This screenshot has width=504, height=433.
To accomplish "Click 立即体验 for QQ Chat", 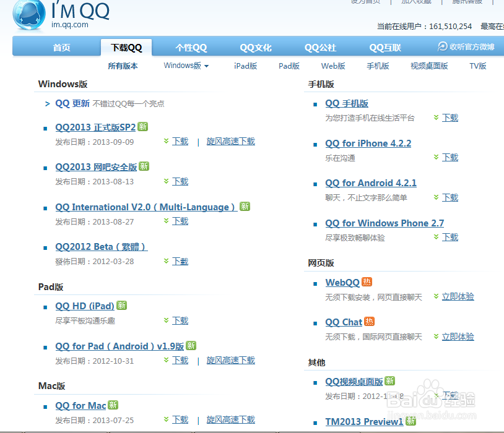I will [458, 337].
